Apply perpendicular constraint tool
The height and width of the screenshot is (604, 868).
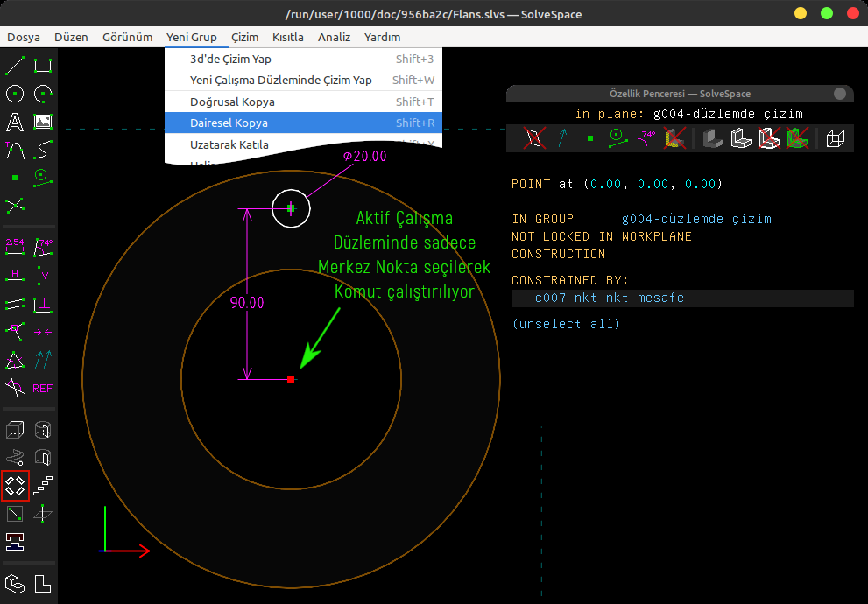click(43, 303)
